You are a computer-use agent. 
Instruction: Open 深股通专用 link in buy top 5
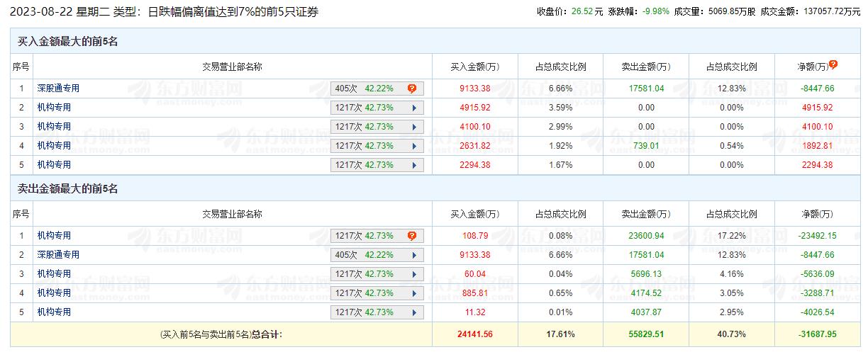click(59, 89)
